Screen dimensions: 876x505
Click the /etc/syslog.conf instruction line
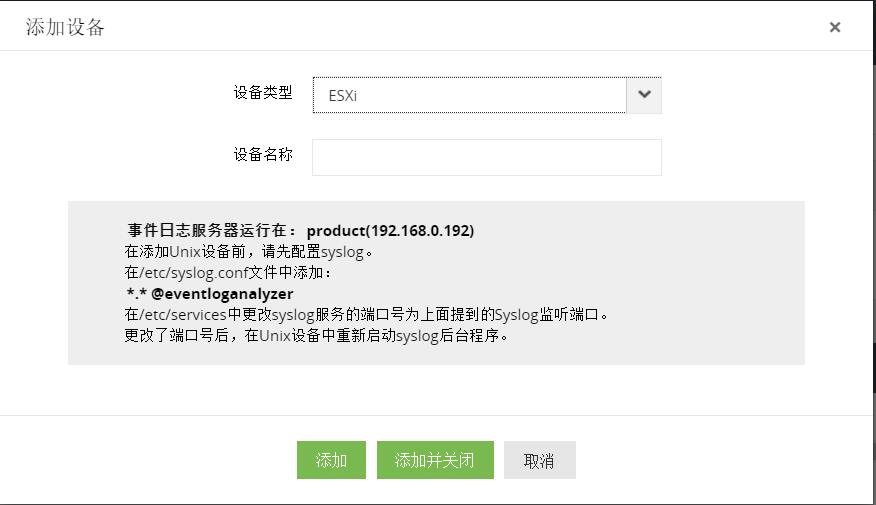[228, 273]
